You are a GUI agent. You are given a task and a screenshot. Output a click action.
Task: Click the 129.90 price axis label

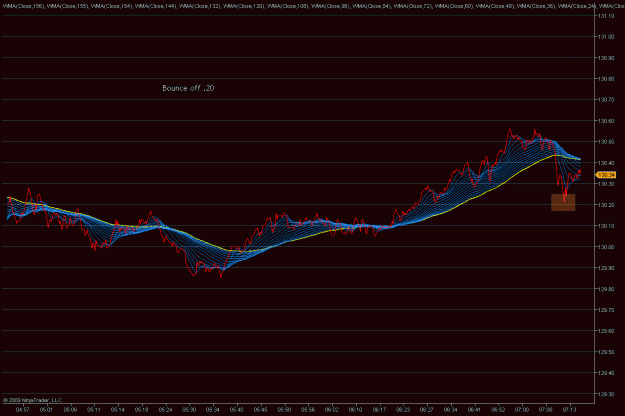(606, 268)
